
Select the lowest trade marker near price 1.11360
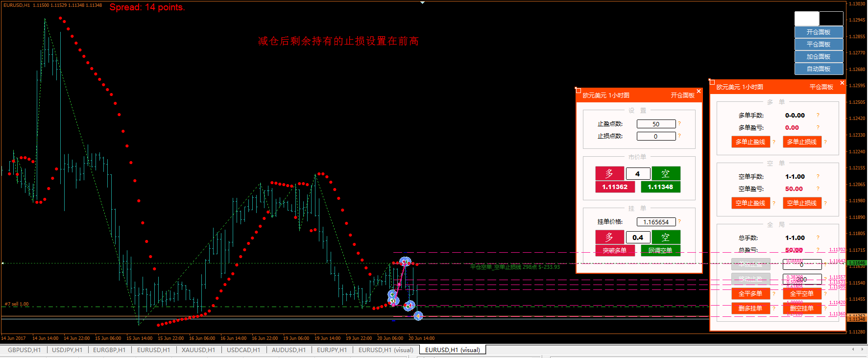(x=418, y=316)
